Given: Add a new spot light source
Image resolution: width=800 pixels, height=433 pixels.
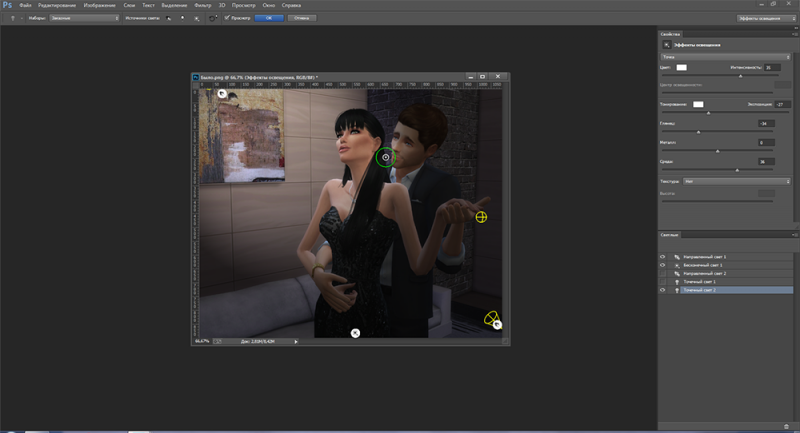Looking at the screenshot, I should pyautogui.click(x=168, y=18).
